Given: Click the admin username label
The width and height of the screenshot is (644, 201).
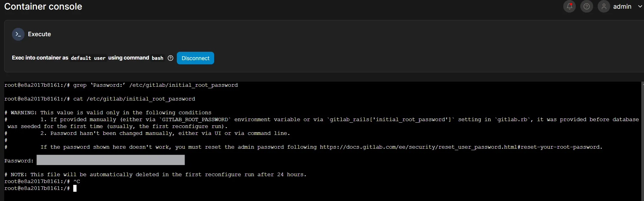Looking at the screenshot, I should pos(622,7).
